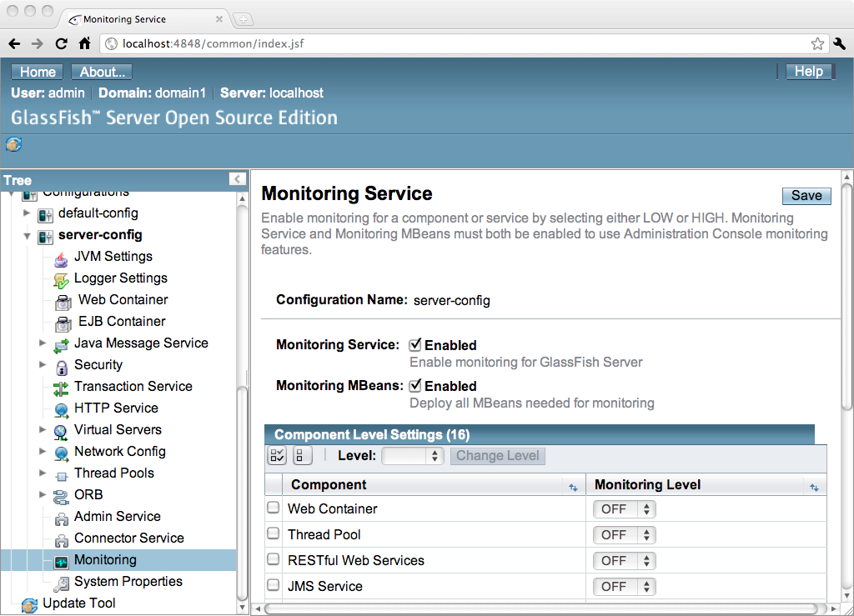
Task: Expand the Thread Pools node
Action: tap(43, 473)
